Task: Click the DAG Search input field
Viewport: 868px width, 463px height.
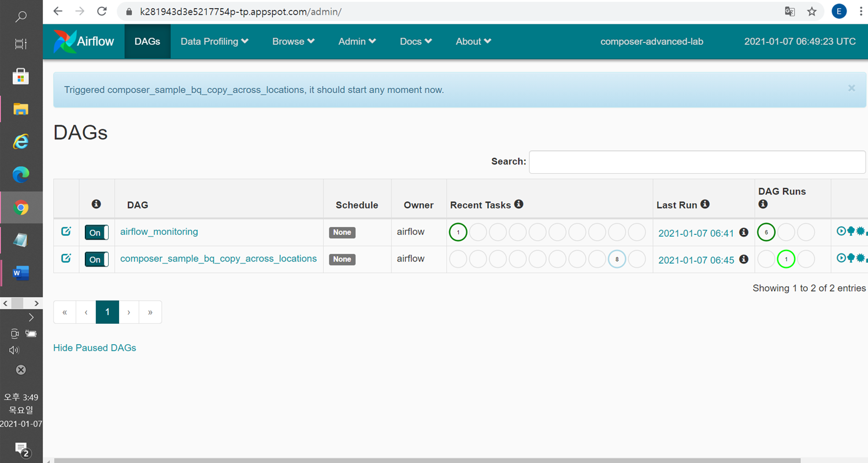Action: click(697, 162)
